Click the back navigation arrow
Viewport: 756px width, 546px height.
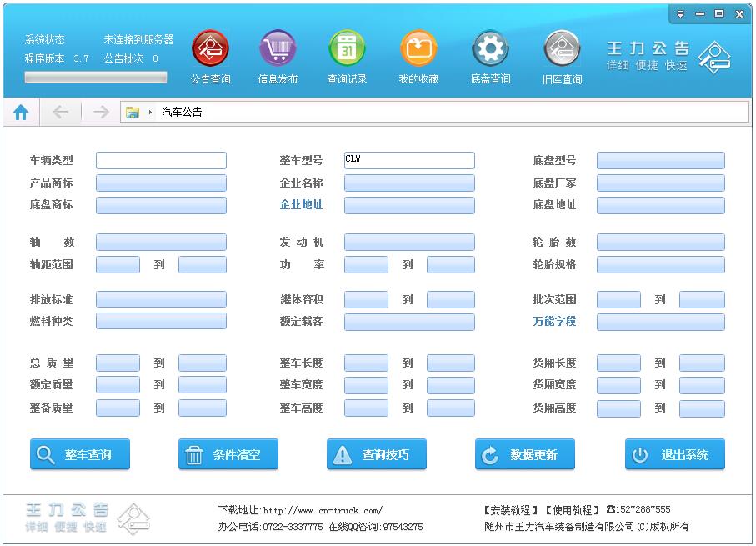click(59, 111)
